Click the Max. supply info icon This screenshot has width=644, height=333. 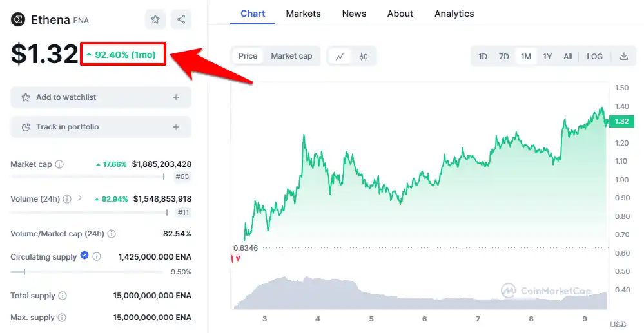pyautogui.click(x=62, y=318)
